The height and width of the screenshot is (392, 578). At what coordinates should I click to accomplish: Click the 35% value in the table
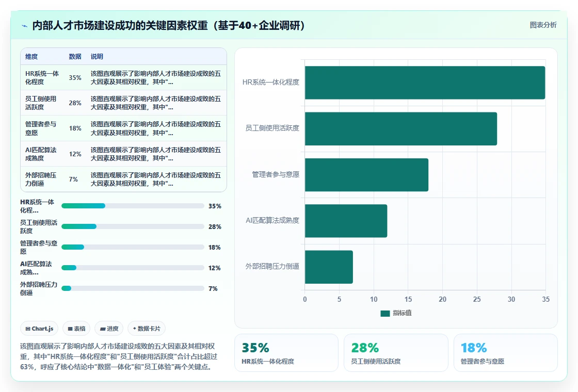coord(75,78)
